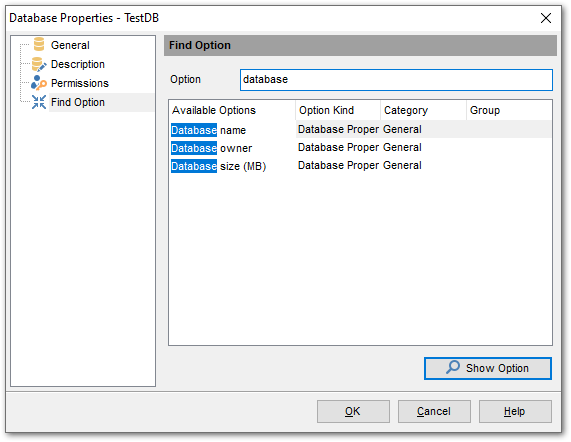Click the Find Option arrows icon
Screen dimensions: 571x442
pyautogui.click(x=39, y=102)
